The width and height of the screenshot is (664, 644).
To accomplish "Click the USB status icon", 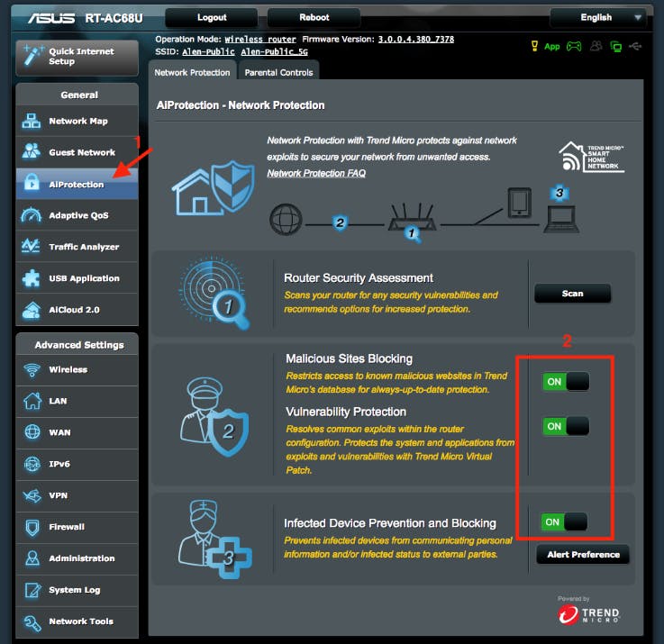I will [x=635, y=46].
